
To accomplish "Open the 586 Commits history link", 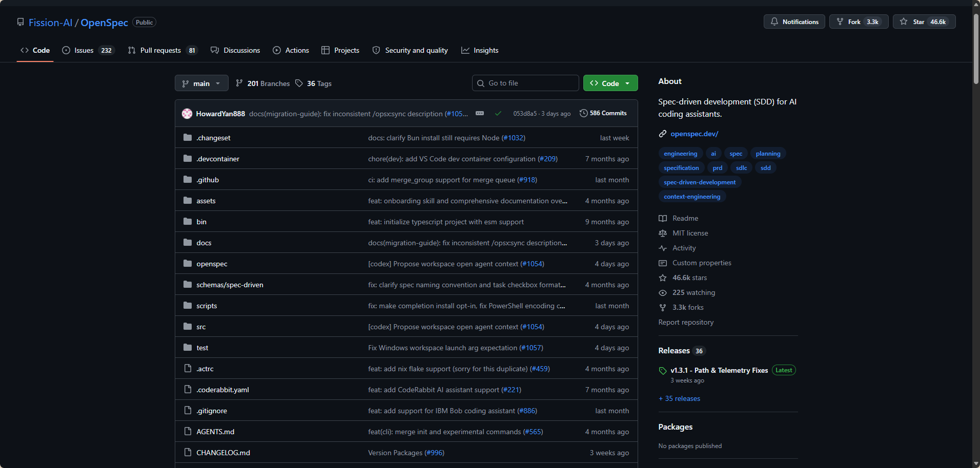I will click(603, 113).
